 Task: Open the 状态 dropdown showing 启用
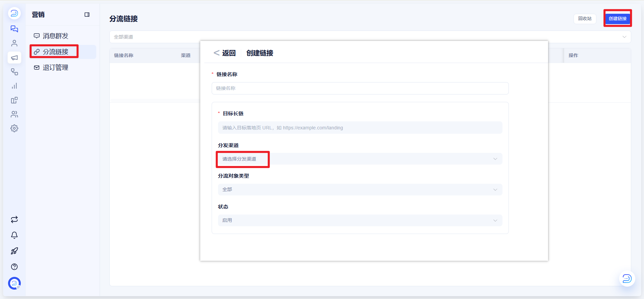[x=360, y=221]
